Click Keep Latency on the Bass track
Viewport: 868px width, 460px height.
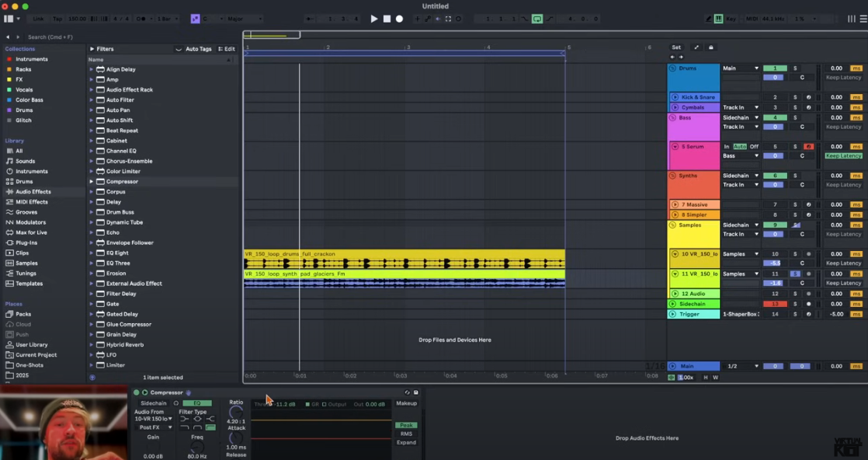point(844,127)
